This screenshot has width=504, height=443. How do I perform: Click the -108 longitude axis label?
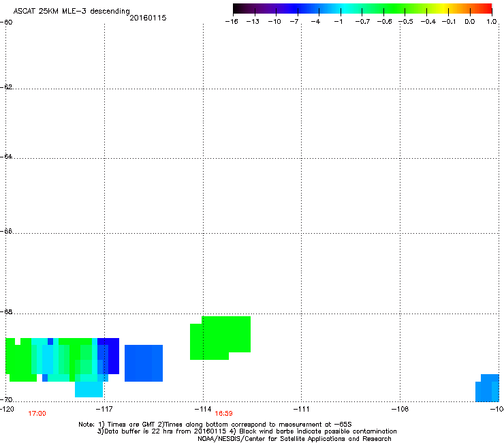click(400, 409)
